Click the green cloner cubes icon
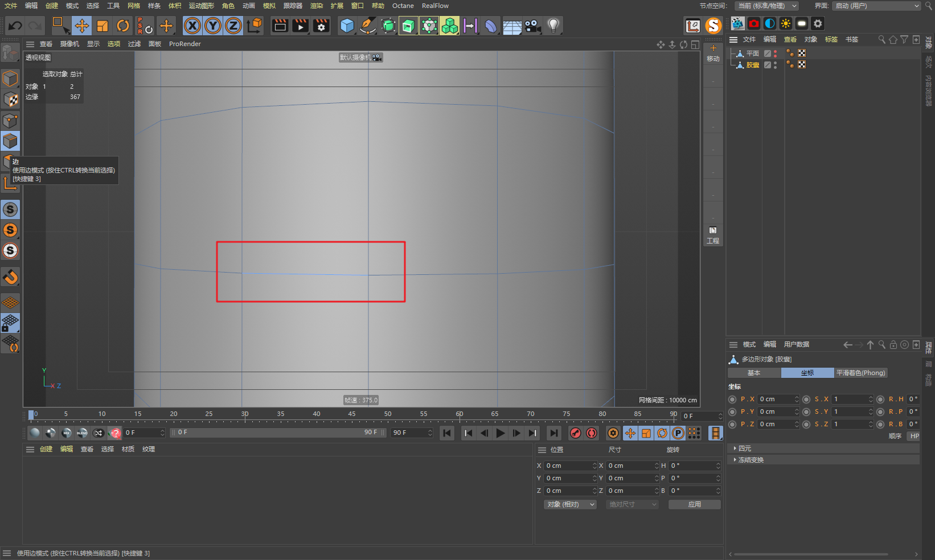Viewport: 935px width, 560px height. point(450,26)
